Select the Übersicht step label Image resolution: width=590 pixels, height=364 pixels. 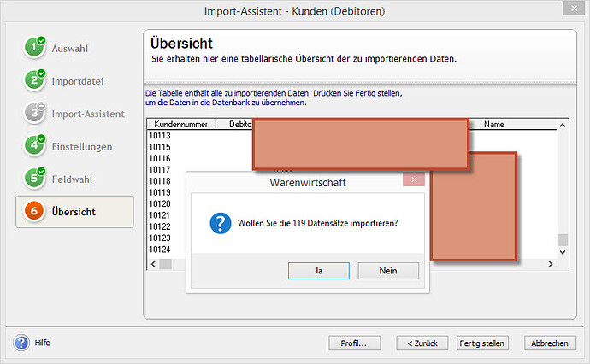point(74,212)
